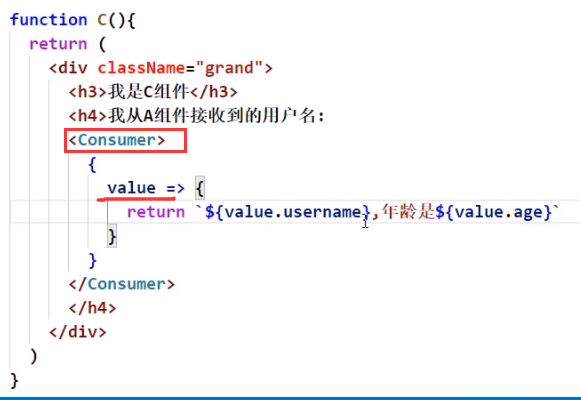
Task: Place cursor on the function keyword
Action: [x=49, y=20]
